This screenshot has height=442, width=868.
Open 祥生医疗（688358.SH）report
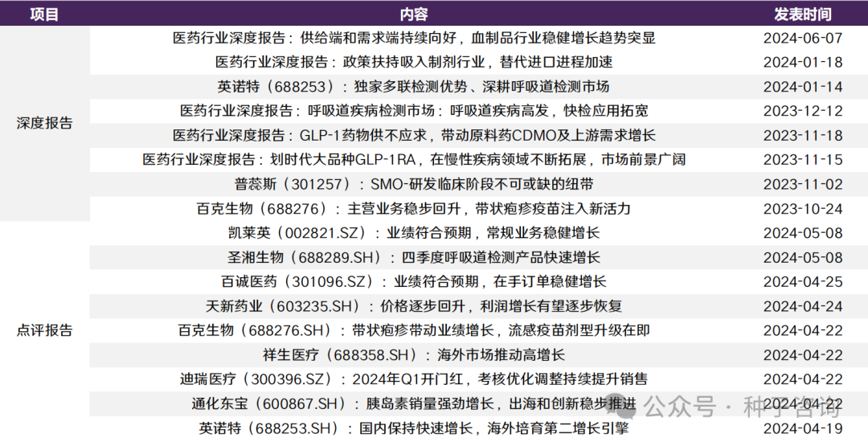[x=414, y=354]
